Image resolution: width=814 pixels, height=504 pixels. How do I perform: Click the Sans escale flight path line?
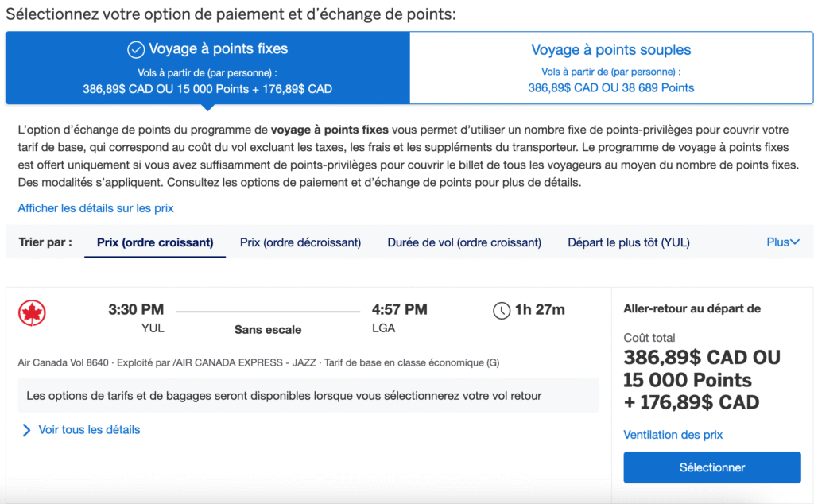[266, 309]
